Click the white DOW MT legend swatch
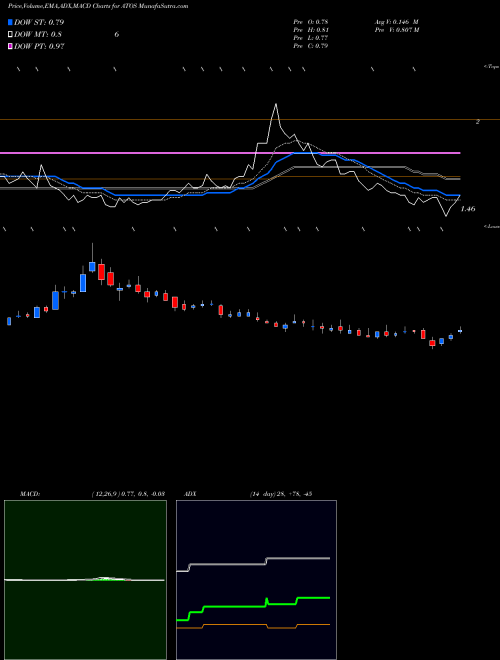Image resolution: width=500 pixels, height=660 pixels. point(10,35)
